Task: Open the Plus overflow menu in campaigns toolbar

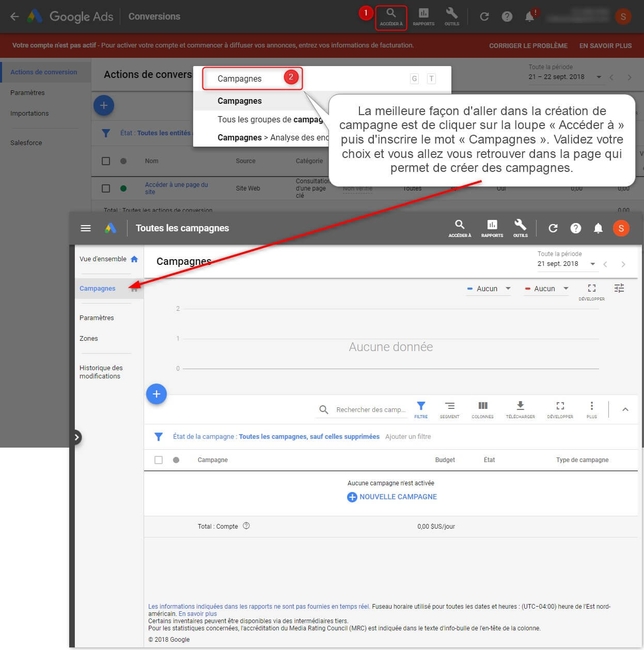Action: coord(592,409)
